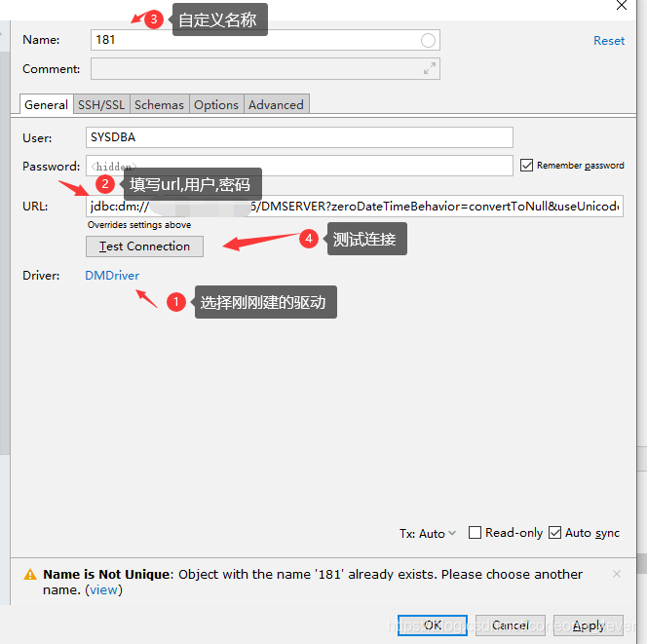Click the Overrides settings above text
This screenshot has width=647, height=644.
pyautogui.click(x=139, y=225)
